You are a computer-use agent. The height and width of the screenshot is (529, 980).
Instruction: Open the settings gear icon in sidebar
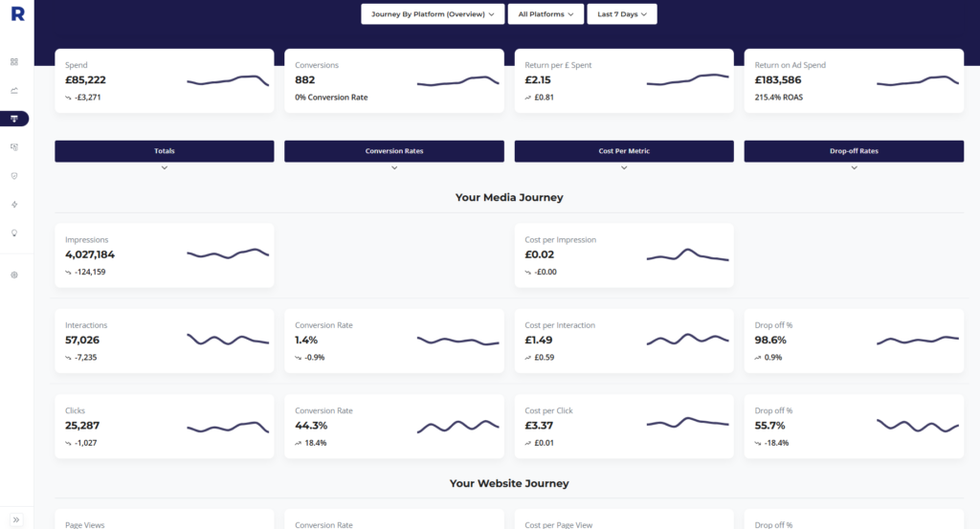pos(14,275)
